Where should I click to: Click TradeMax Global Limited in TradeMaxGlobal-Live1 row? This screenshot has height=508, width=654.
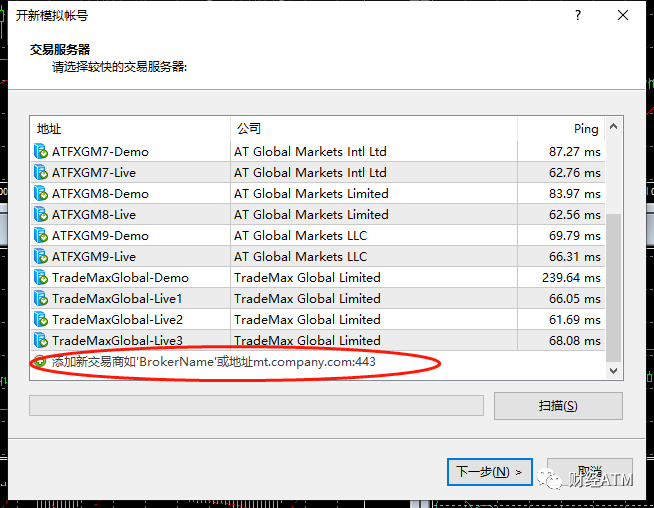pyautogui.click(x=307, y=299)
